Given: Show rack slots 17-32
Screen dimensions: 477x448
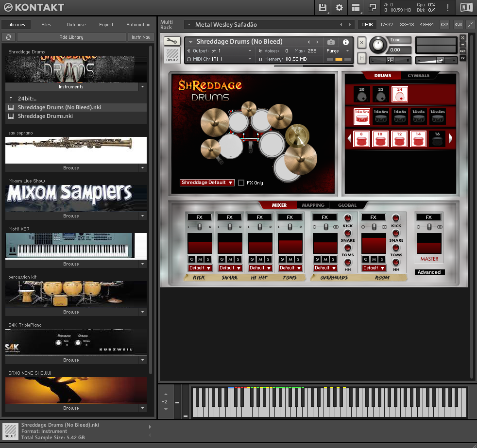Looking at the screenshot, I should (x=387, y=25).
